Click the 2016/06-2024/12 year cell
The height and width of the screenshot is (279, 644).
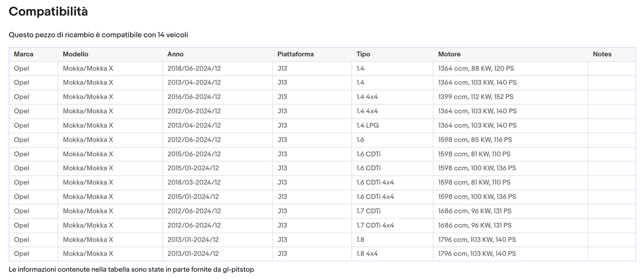194,97
